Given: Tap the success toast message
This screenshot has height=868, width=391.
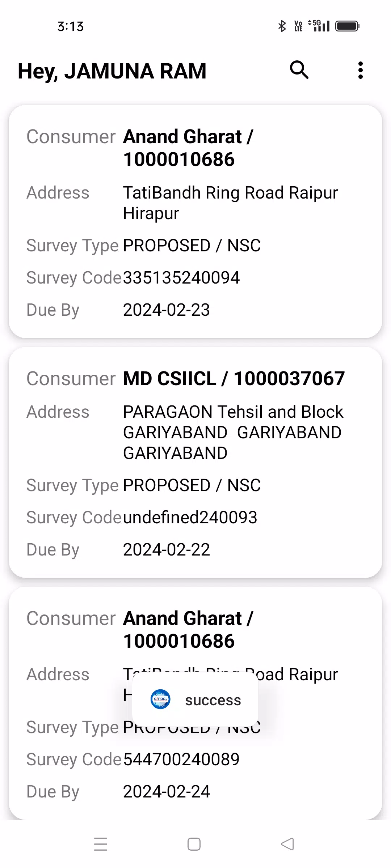Looking at the screenshot, I should (195, 700).
